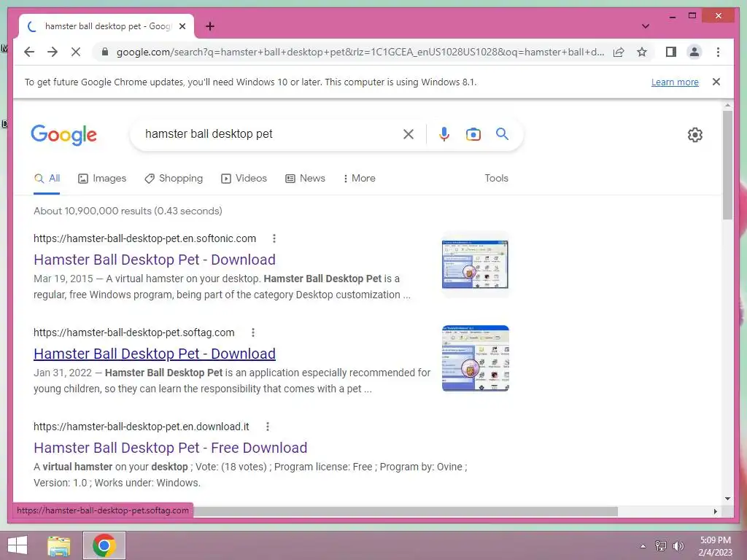747x560 pixels.
Task: Close the hamster ball desktop pet tab
Action: click(x=182, y=26)
